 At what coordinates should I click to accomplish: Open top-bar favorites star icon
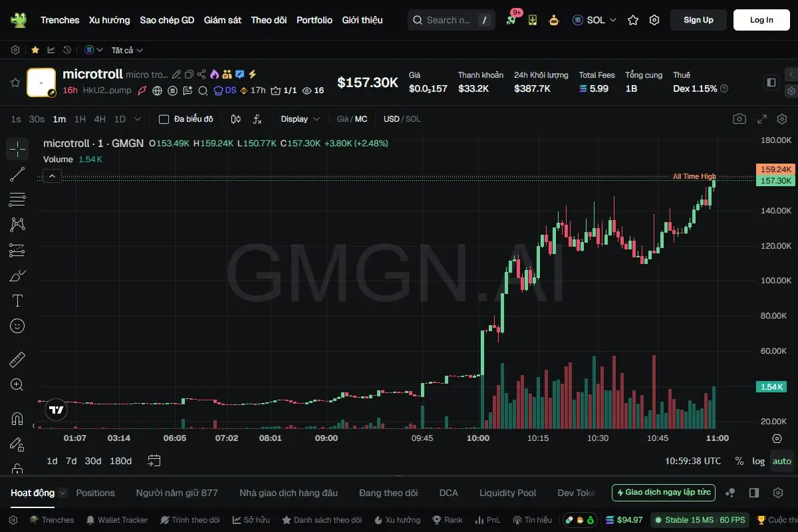point(633,20)
